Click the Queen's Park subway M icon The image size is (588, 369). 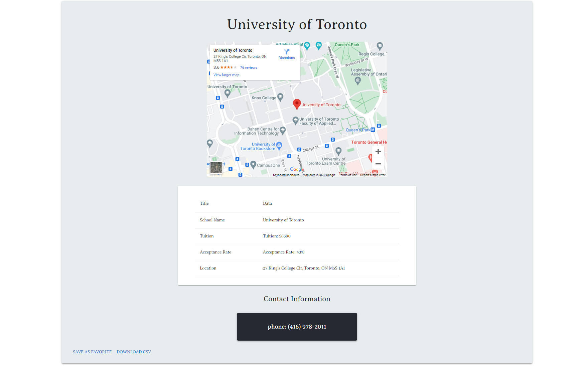(373, 130)
